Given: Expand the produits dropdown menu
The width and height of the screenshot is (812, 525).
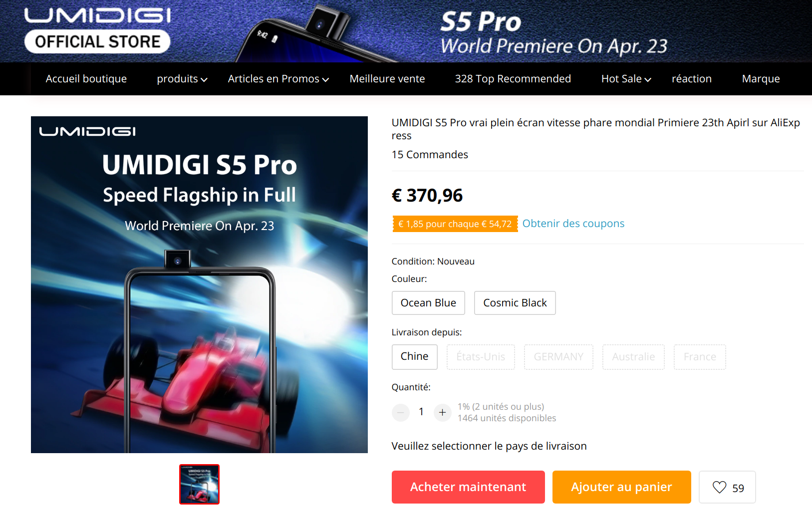Looking at the screenshot, I should tap(182, 79).
